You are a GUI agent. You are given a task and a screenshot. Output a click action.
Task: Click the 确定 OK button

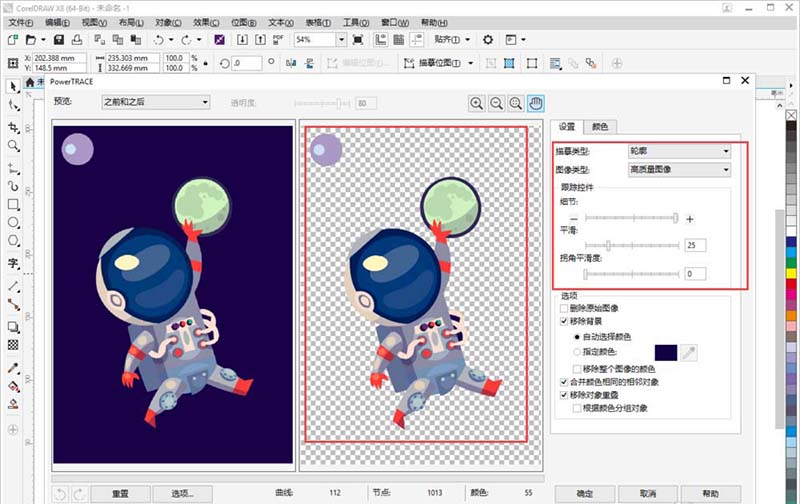tap(585, 493)
